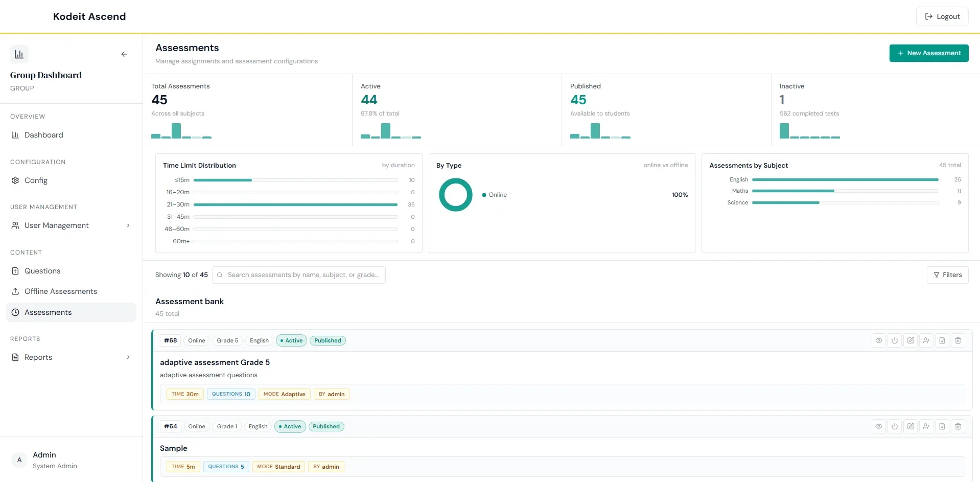Open the Questions page
This screenshot has height=482, width=980.
coord(71,271)
